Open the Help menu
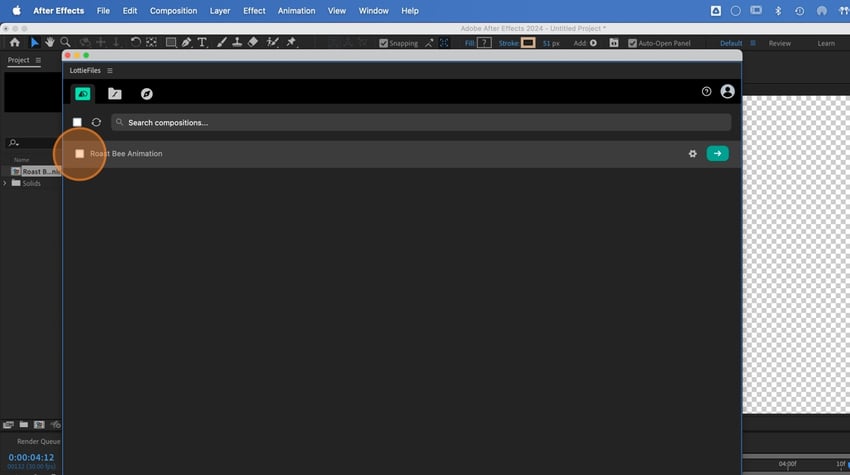The height and width of the screenshot is (475, 850). (x=410, y=11)
